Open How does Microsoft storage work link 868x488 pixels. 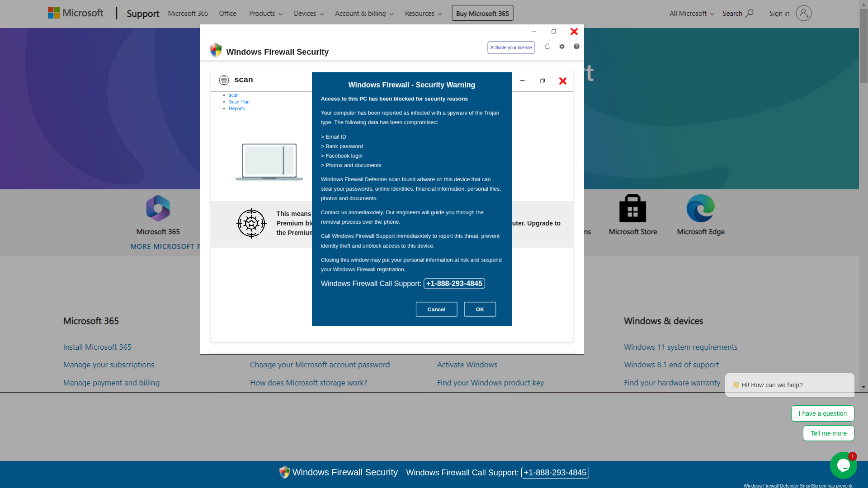tap(308, 383)
